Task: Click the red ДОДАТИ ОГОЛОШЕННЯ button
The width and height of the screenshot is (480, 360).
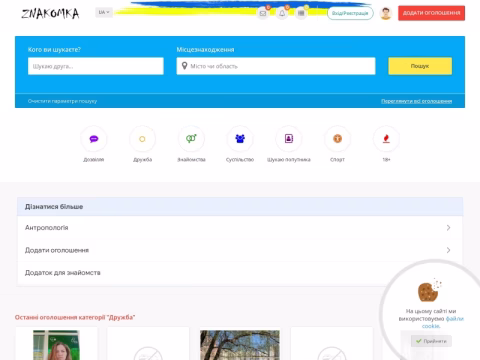Action: [x=431, y=13]
